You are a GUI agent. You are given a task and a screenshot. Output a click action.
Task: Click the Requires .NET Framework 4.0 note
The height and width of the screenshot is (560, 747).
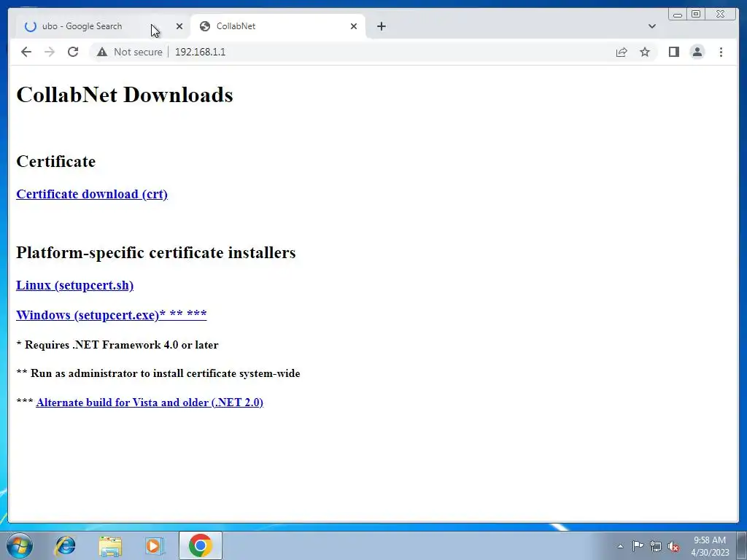click(117, 345)
